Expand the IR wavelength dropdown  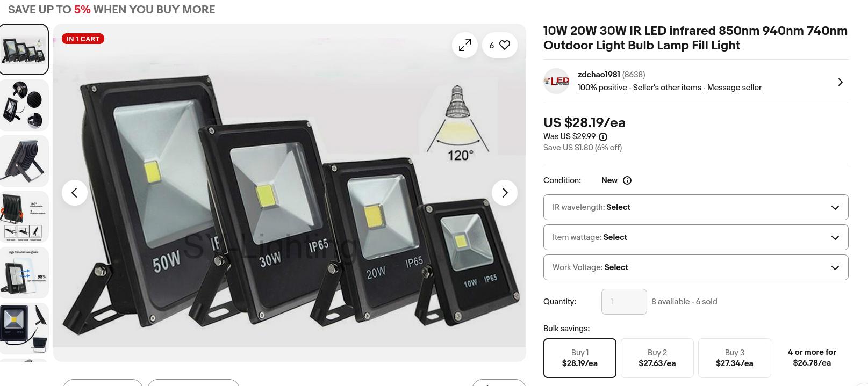click(x=696, y=207)
